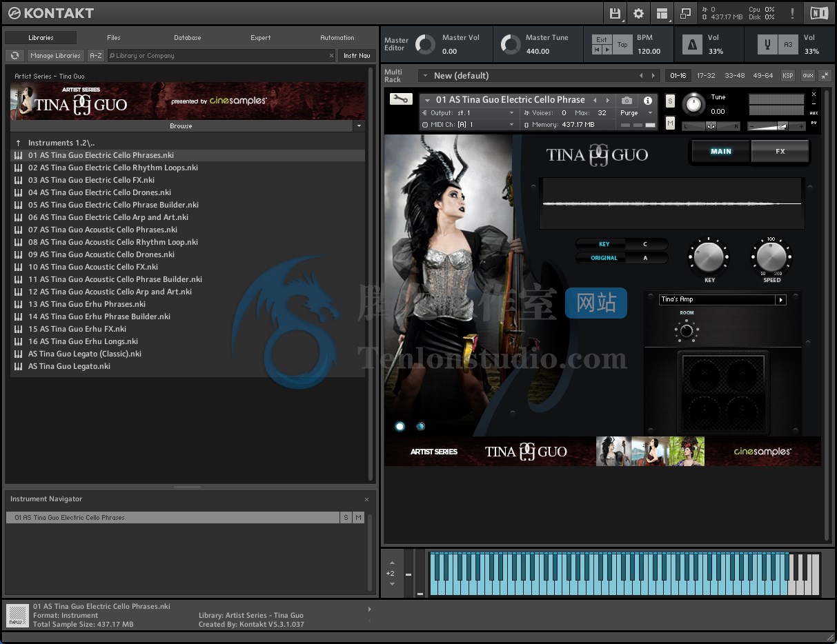The height and width of the screenshot is (644, 837).
Task: Toggle Ext sync button
Action: click(602, 39)
